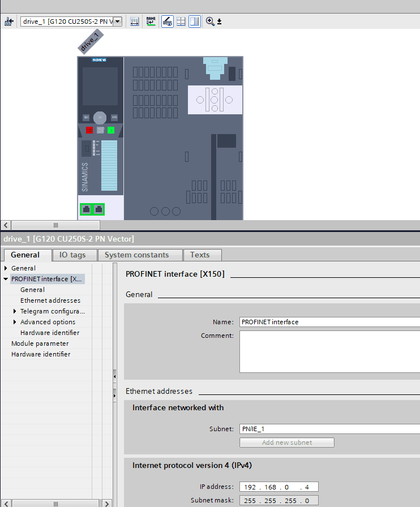
Task: Click the assign device NAME icon
Action: pyautogui.click(x=151, y=22)
